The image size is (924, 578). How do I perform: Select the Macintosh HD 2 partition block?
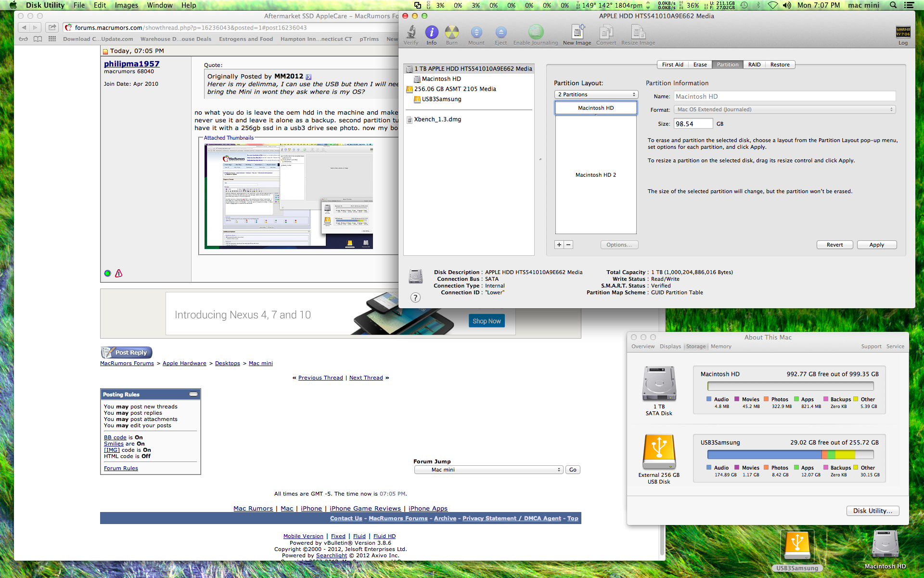point(596,175)
